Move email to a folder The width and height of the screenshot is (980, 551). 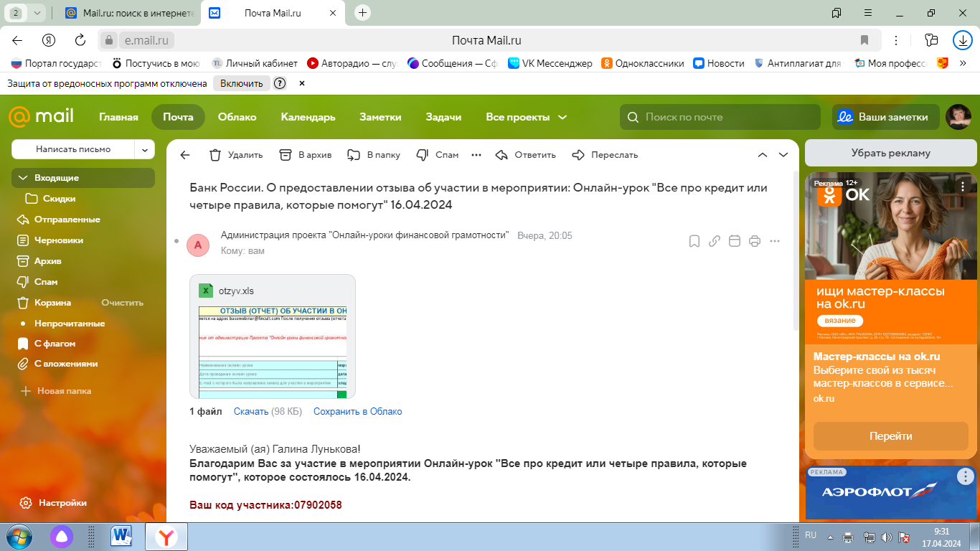point(374,155)
